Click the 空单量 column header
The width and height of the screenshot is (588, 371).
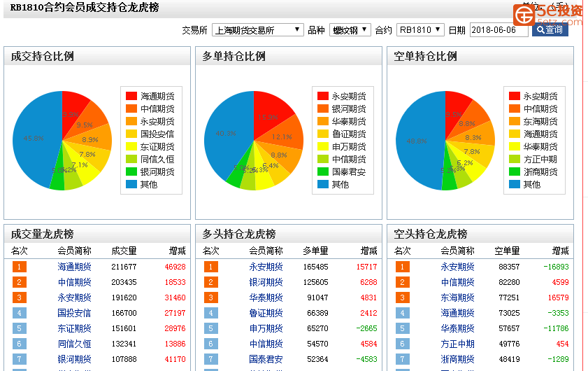point(508,251)
